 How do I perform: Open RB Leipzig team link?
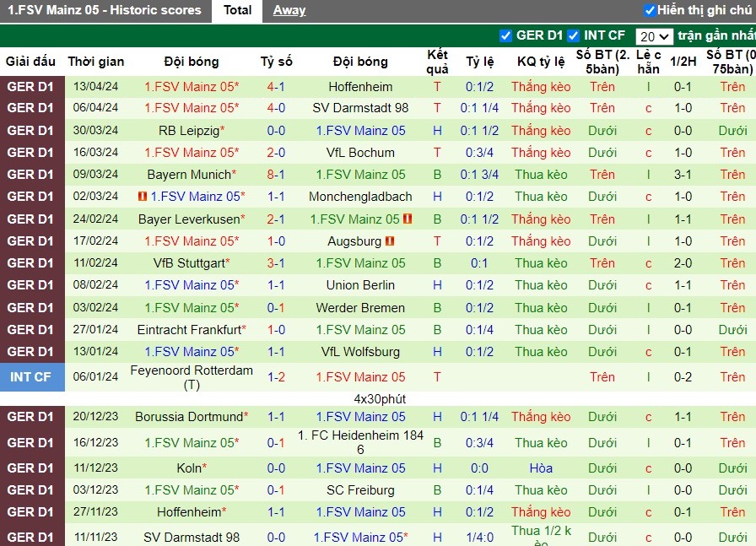pos(192,131)
